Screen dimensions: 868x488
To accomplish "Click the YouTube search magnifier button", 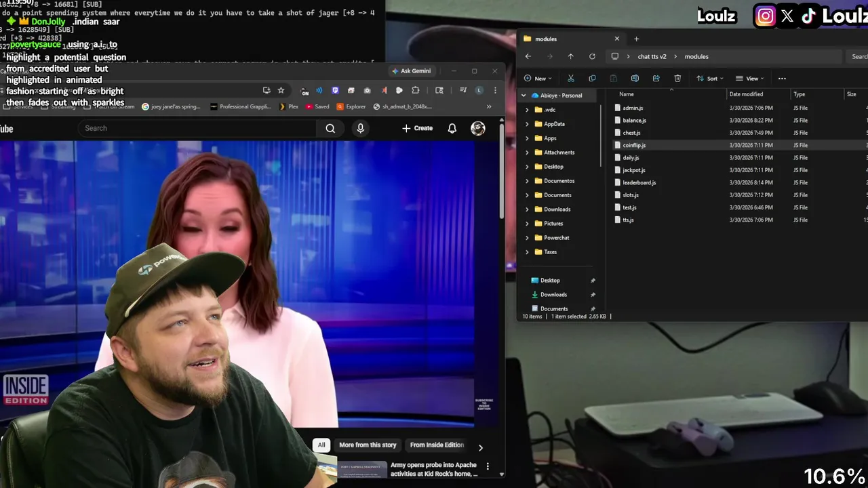I will pos(330,128).
